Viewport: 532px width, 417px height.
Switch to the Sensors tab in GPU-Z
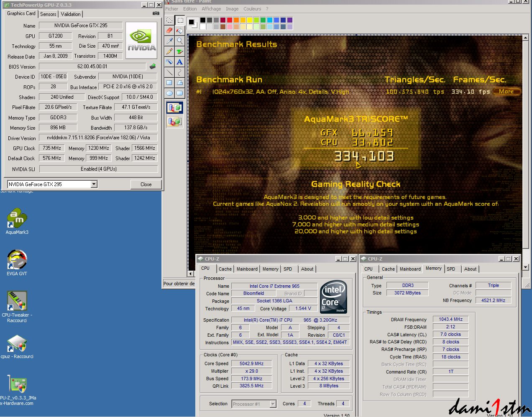pyautogui.click(x=48, y=14)
